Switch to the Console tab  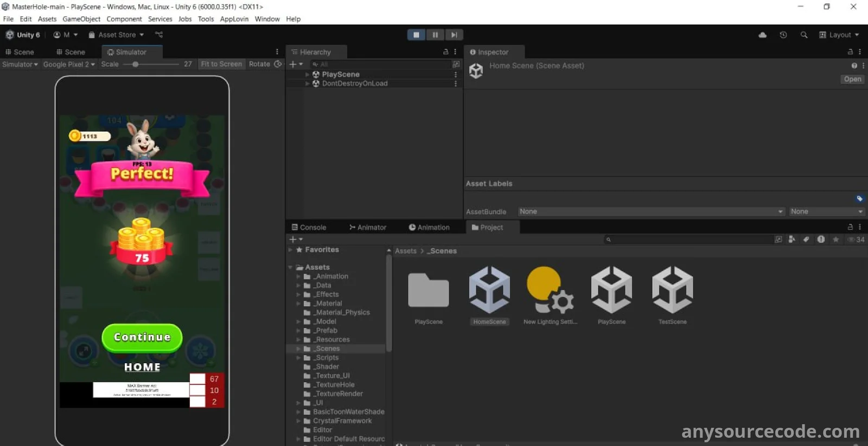click(x=309, y=228)
